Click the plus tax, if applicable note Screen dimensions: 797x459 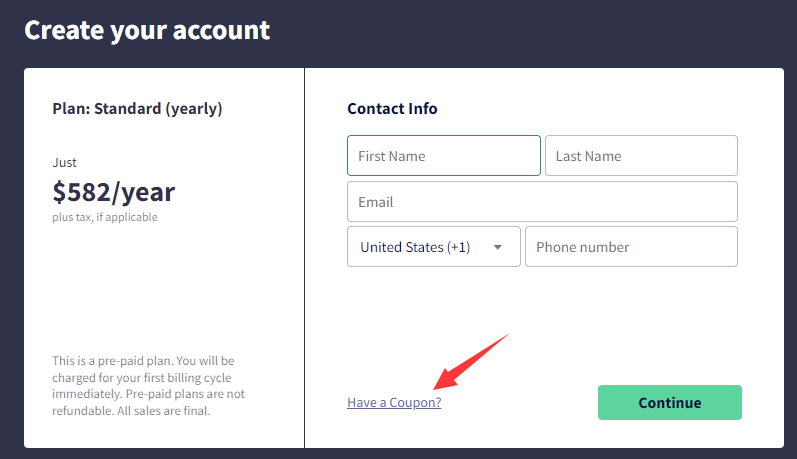[105, 217]
